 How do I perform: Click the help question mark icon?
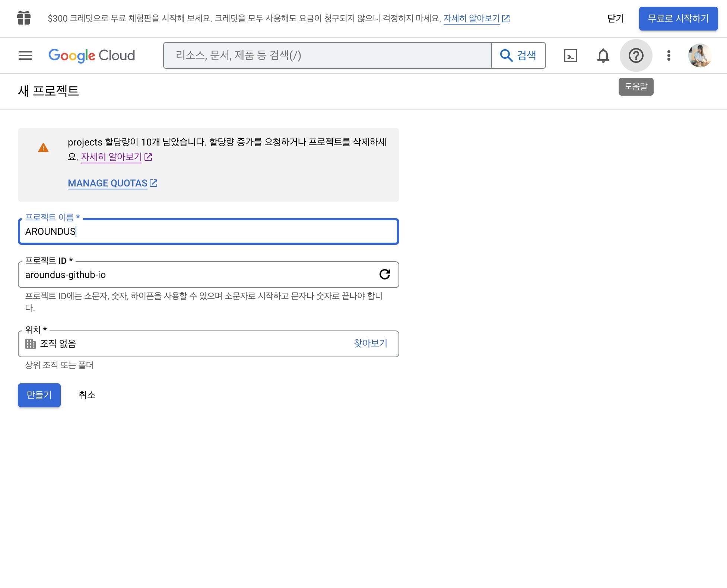tap(636, 55)
